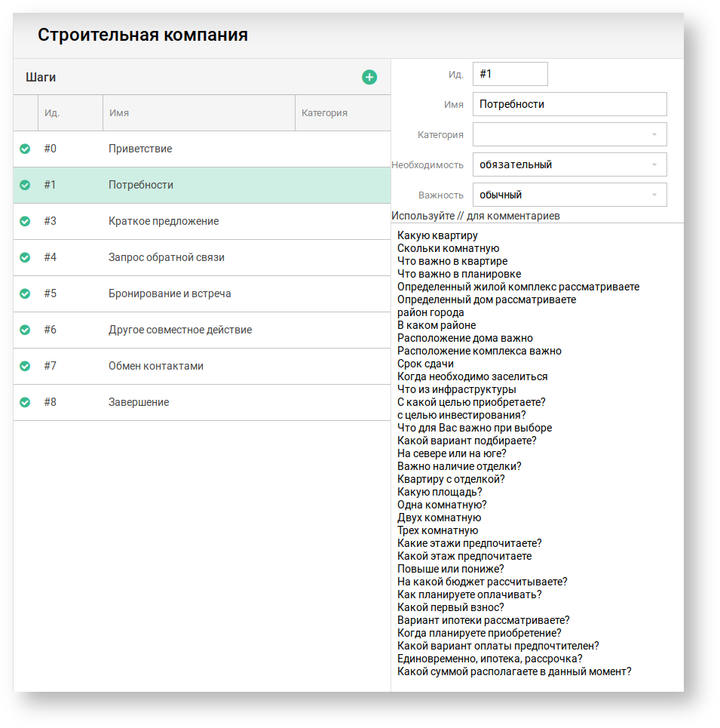The height and width of the screenshot is (728, 720).
Task: Select the Завершение step name
Action: (139, 402)
